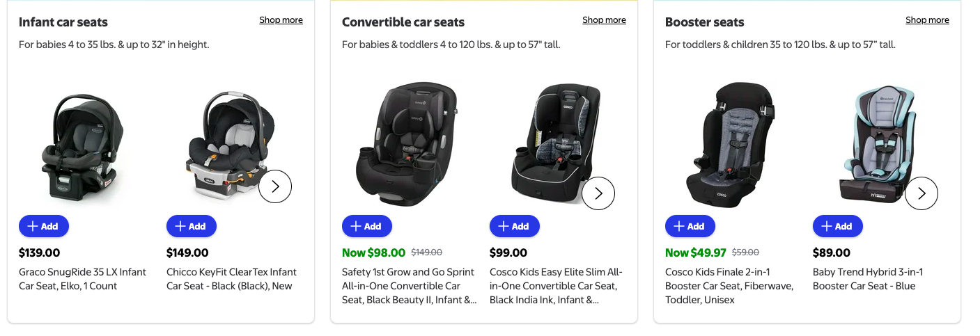Screen dimensions: 980x336
Task: Add Graco SnugRide 35 LX to cart
Action: [43, 226]
